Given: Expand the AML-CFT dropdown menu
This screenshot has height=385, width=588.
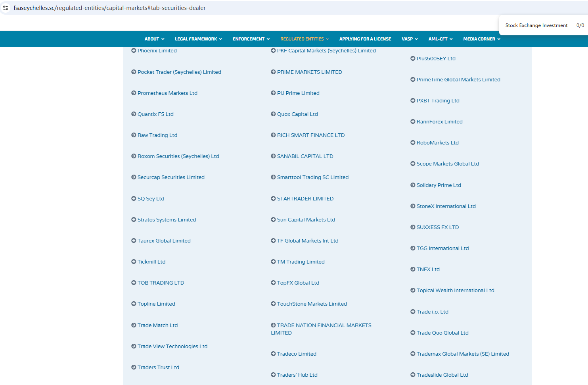Looking at the screenshot, I should coord(441,39).
